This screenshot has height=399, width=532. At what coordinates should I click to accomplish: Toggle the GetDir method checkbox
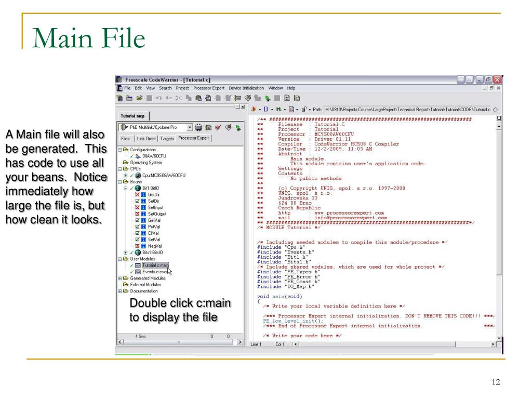point(137,195)
